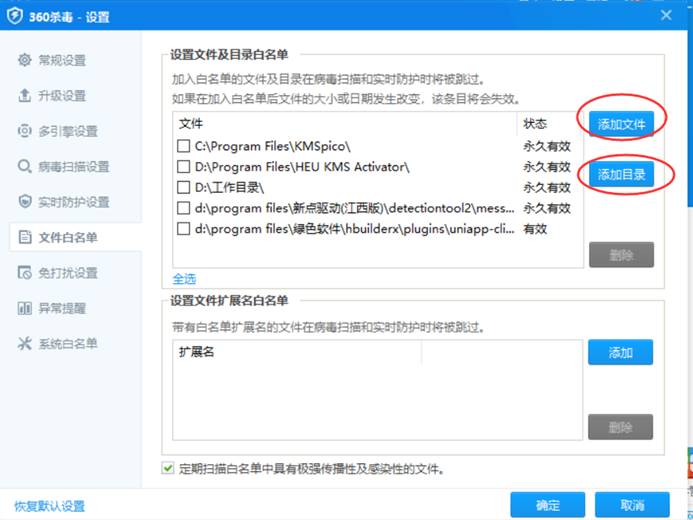The image size is (693, 520).
Task: Click 删除 button for file whitelist
Action: click(x=621, y=254)
